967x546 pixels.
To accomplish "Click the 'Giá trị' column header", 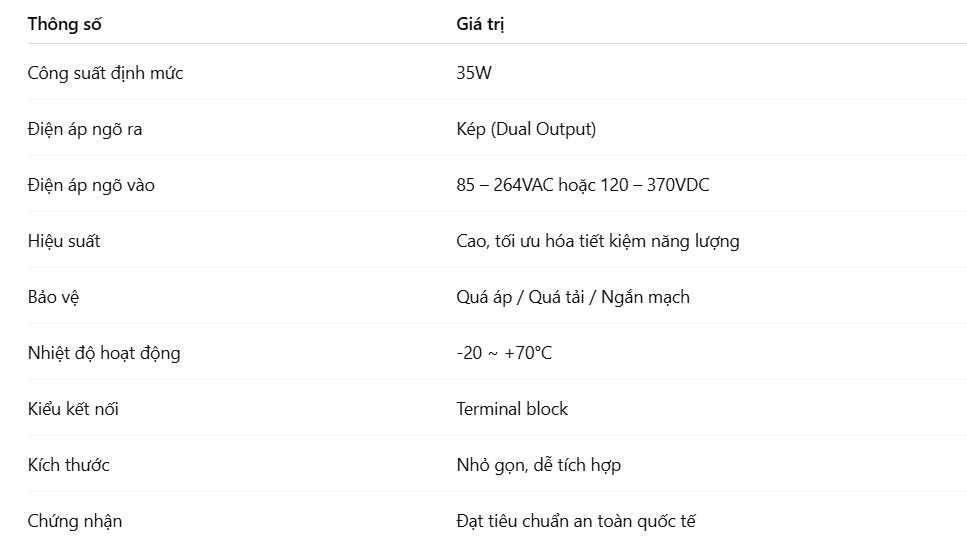I will point(480,24).
